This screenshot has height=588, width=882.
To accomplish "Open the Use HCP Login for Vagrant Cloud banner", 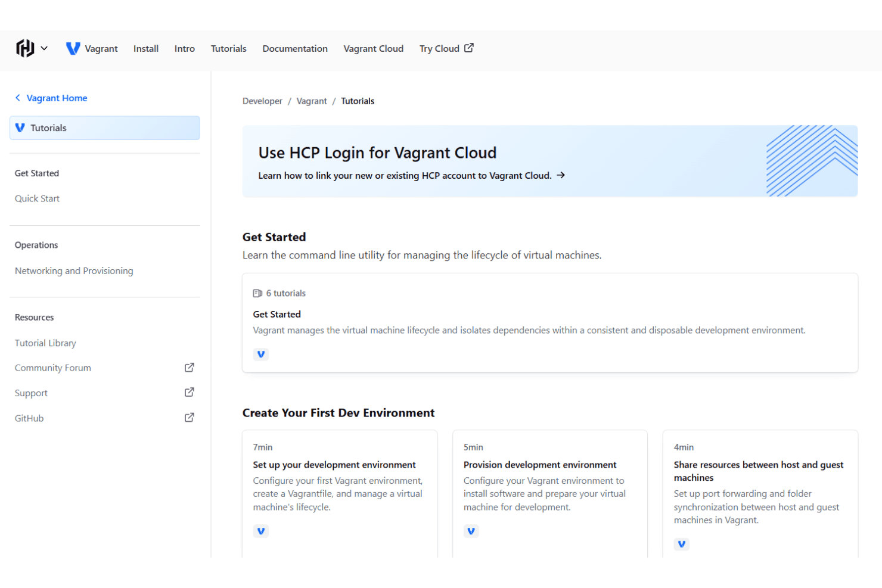I will (x=550, y=161).
